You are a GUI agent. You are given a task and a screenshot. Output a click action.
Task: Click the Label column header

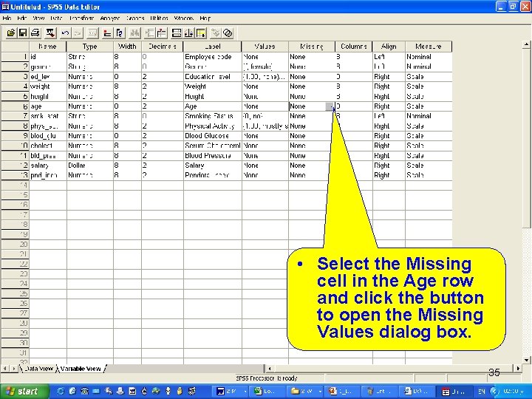pyautogui.click(x=212, y=47)
